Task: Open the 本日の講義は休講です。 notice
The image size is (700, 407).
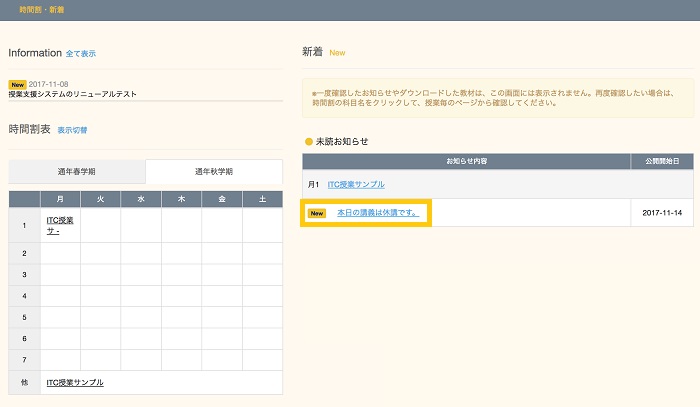Action: point(377,213)
